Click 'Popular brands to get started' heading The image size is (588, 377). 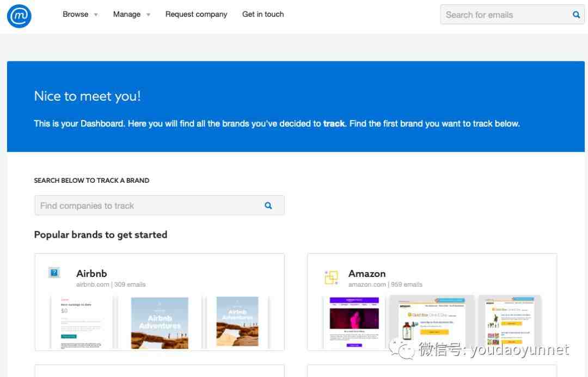[101, 235]
